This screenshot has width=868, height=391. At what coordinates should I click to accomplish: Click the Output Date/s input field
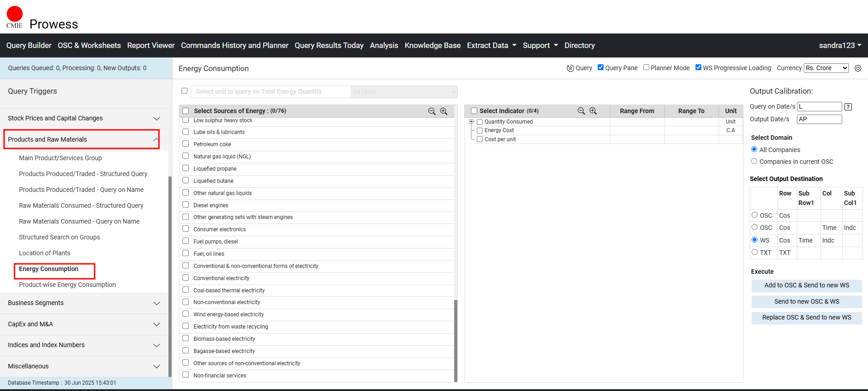click(819, 119)
